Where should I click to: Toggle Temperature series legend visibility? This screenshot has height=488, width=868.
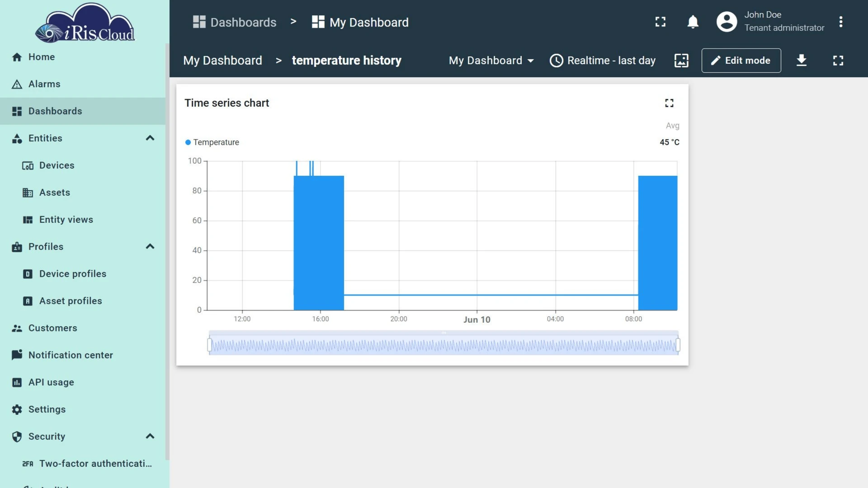(x=212, y=142)
